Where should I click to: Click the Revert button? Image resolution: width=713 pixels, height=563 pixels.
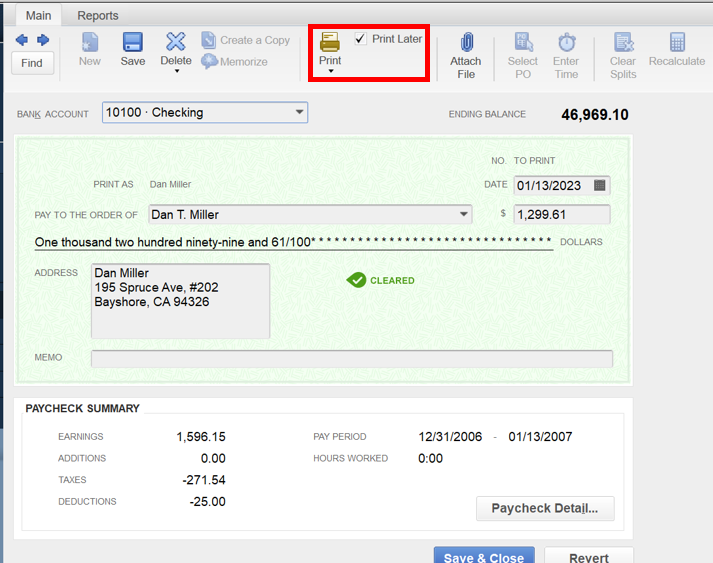(x=589, y=556)
